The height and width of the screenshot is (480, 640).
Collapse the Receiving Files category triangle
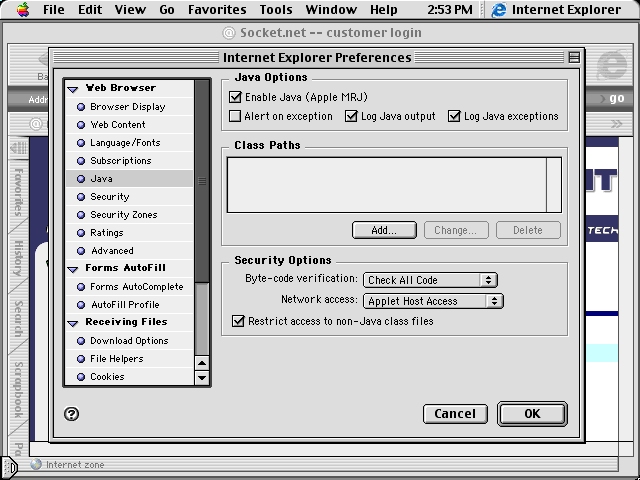pyautogui.click(x=73, y=323)
